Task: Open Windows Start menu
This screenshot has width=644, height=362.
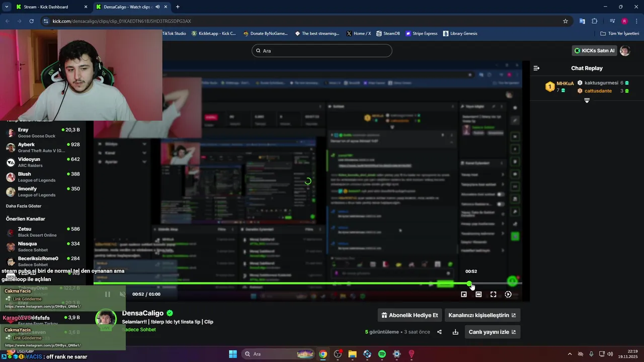Action: pos(233,354)
